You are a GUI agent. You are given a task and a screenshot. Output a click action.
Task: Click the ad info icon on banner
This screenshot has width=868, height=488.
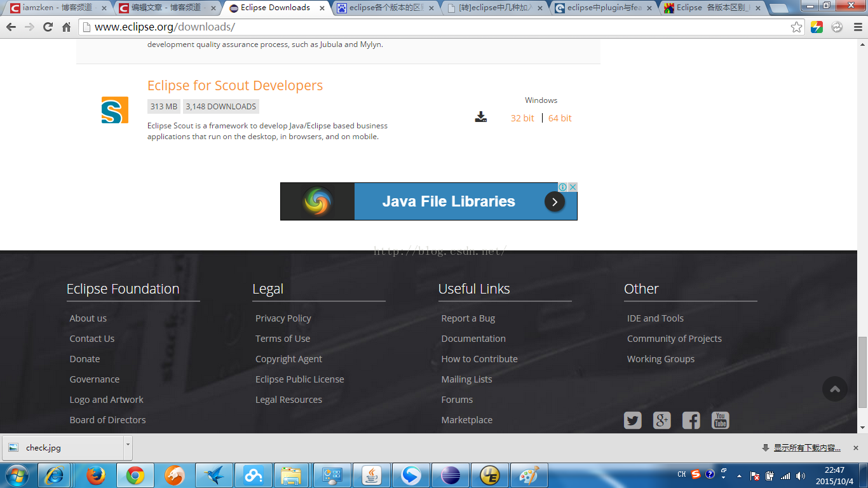coord(563,187)
